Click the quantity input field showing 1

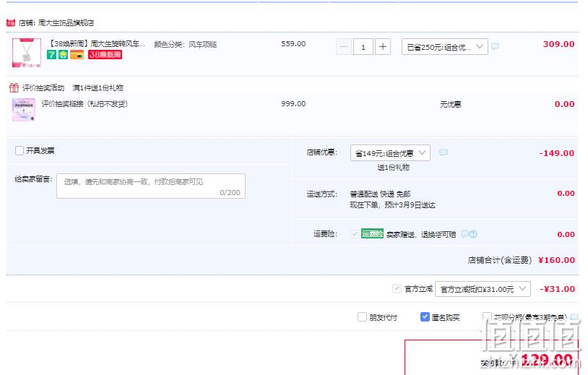pyautogui.click(x=363, y=47)
